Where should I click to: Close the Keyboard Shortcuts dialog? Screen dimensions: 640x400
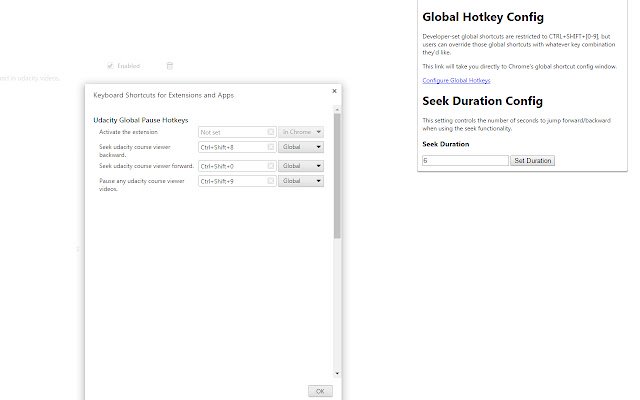click(x=334, y=91)
